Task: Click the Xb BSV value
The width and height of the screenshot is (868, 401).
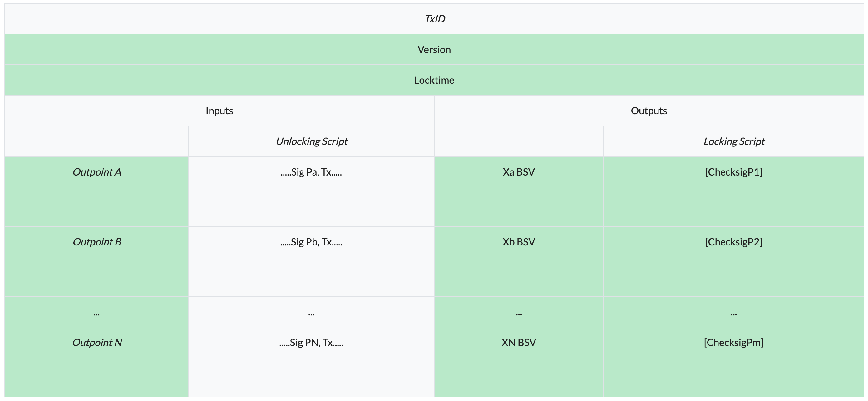Action: click(x=519, y=242)
